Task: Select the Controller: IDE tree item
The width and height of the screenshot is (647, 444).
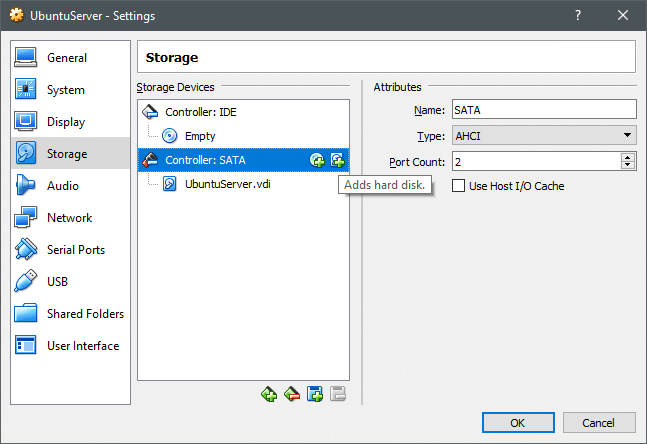Action: [243, 112]
